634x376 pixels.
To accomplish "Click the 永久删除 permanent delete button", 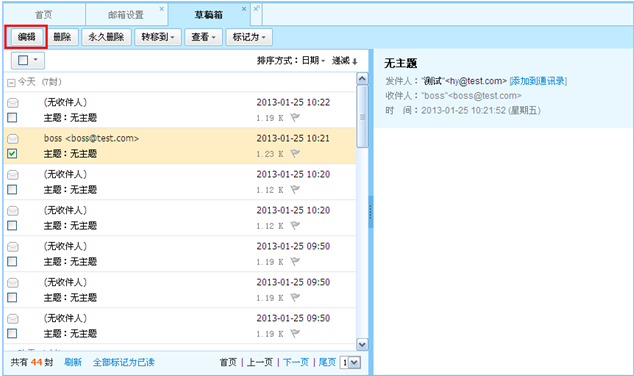I will tap(106, 37).
